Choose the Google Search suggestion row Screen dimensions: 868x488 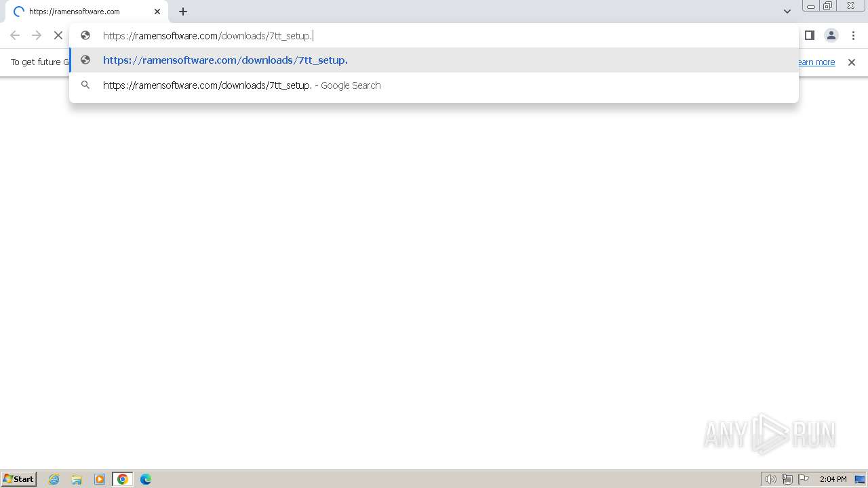click(434, 85)
